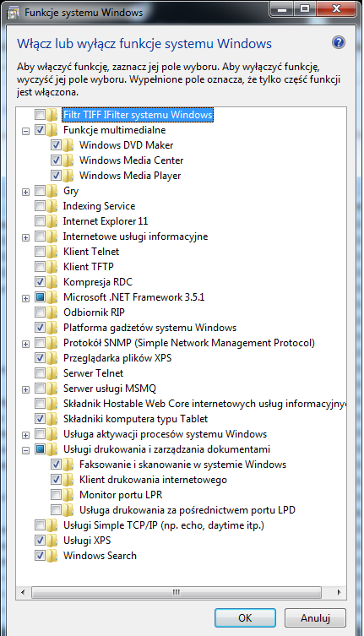
Task: Uncheck Składniki komputera typu Tablet checkbox
Action: pos(40,419)
